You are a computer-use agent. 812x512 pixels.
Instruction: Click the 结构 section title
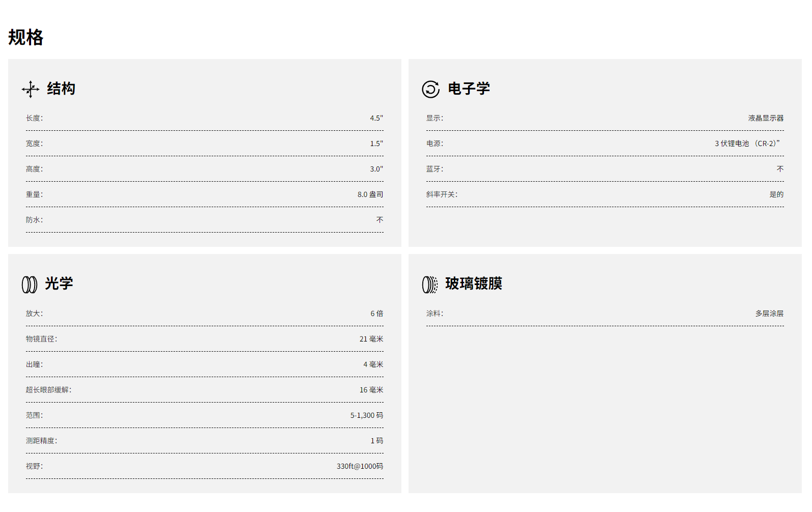pyautogui.click(x=61, y=89)
